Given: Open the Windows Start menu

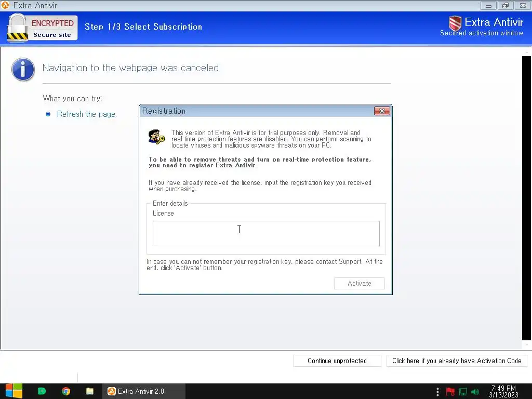Looking at the screenshot, I should click(x=14, y=391).
